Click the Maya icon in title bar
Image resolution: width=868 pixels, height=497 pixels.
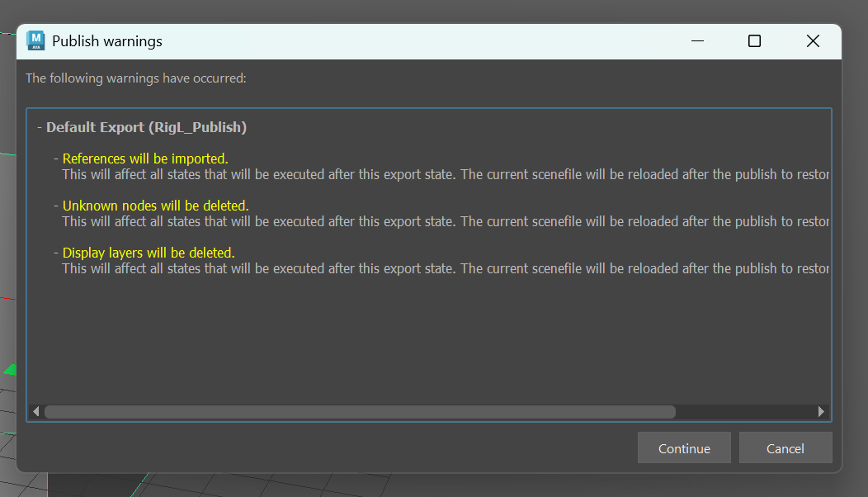point(35,40)
